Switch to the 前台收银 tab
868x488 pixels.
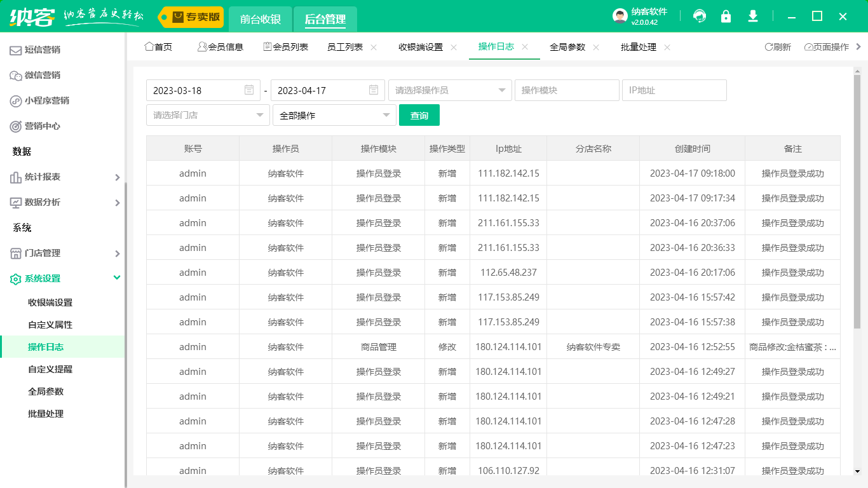click(x=261, y=19)
